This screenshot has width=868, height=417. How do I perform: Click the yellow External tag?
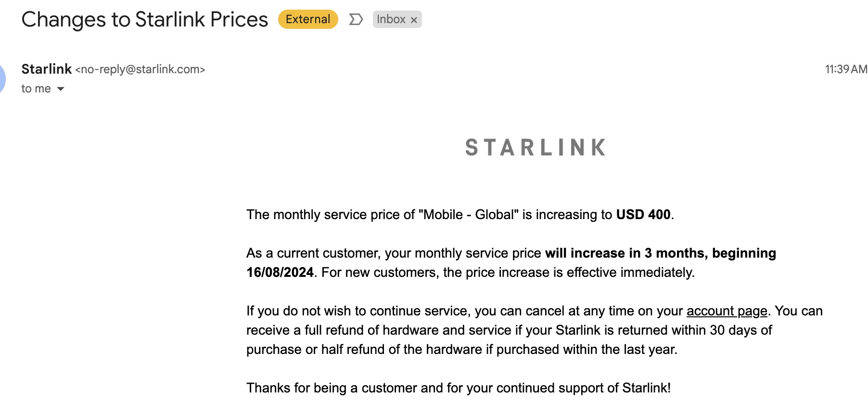308,19
